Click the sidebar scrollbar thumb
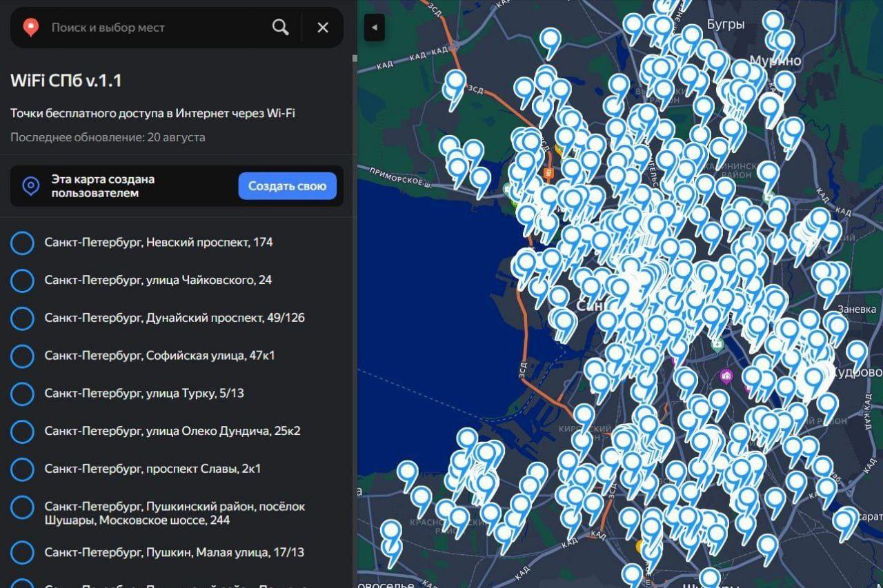The width and height of the screenshot is (883, 588). pyautogui.click(x=355, y=59)
